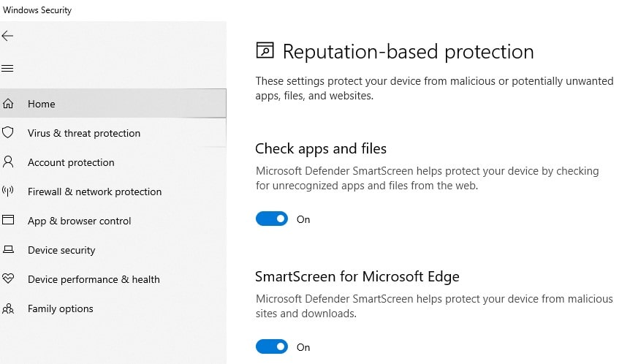The height and width of the screenshot is (364, 630).
Task: Click the Windows Security window title
Action: pyautogui.click(x=37, y=10)
